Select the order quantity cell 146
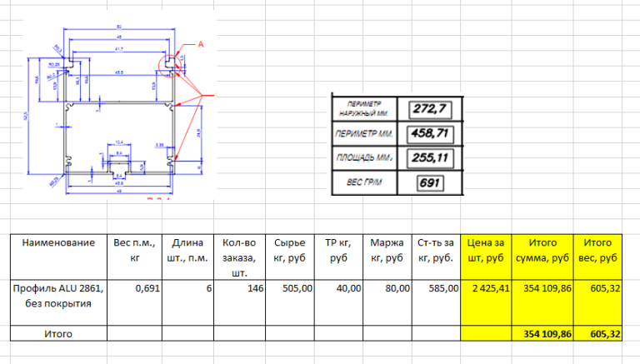The height and width of the screenshot is (364, 640). pyautogui.click(x=240, y=303)
